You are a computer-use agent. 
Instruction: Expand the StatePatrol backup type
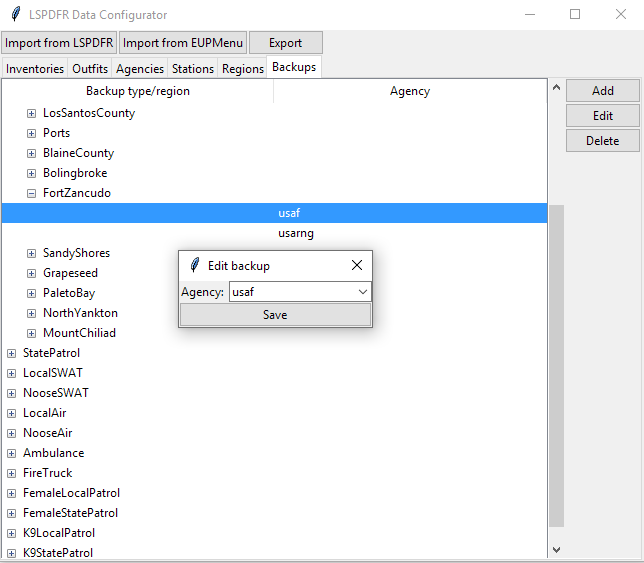pos(12,353)
